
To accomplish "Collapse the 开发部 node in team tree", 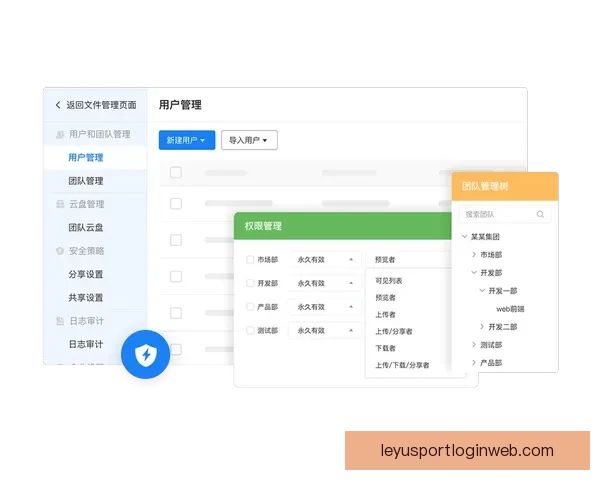I will 474,273.
